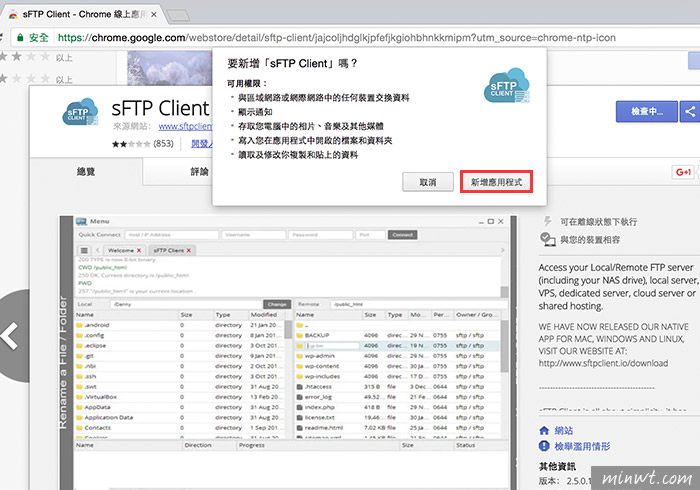Screen dimensions: 700x490
Task: Click the share icon button
Action: point(690,111)
